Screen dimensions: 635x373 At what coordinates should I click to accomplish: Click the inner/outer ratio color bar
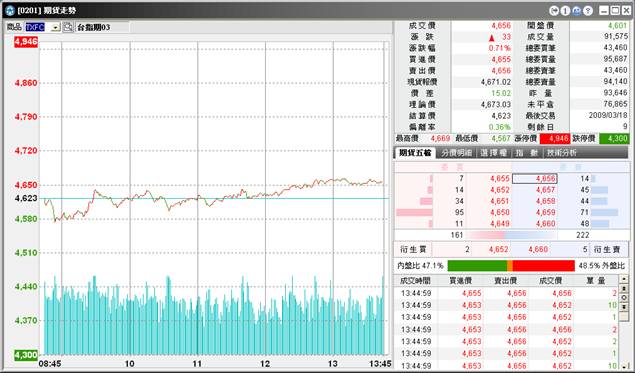click(x=511, y=266)
